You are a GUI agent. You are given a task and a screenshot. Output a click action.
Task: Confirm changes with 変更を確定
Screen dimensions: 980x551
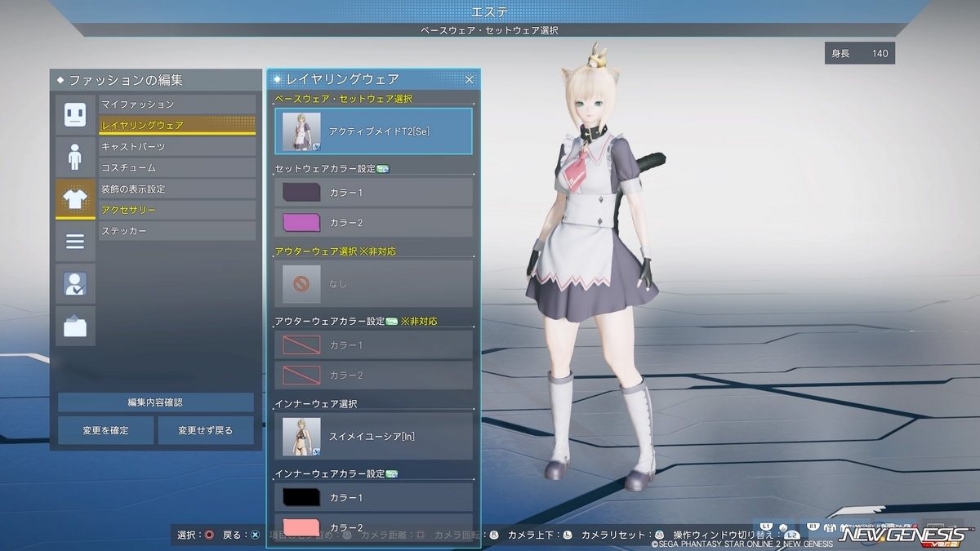point(105,430)
